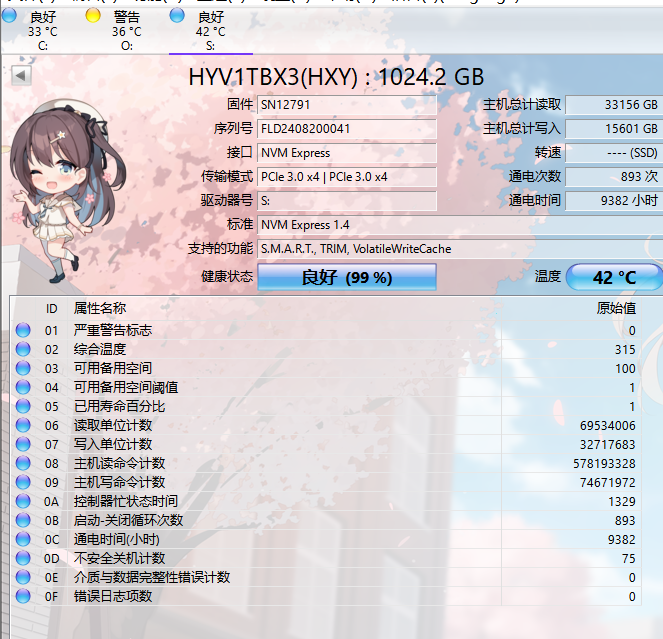Click status orb for attribute 01 严重警告标志
The height and width of the screenshot is (639, 663).
pos(23,330)
